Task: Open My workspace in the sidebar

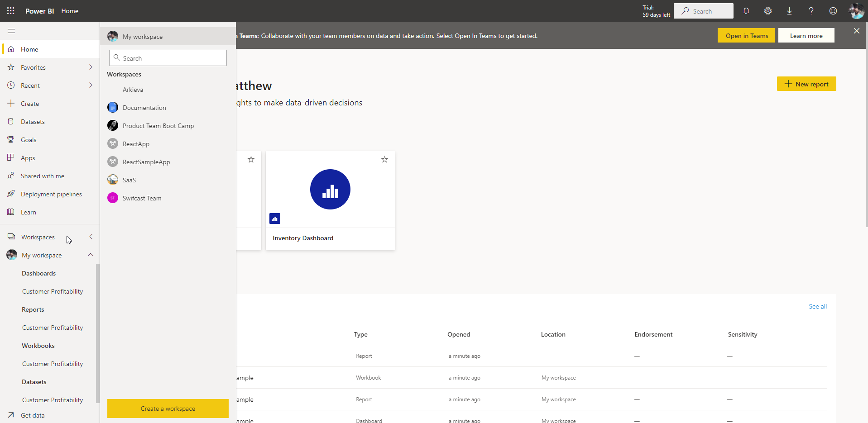Action: pos(42,255)
